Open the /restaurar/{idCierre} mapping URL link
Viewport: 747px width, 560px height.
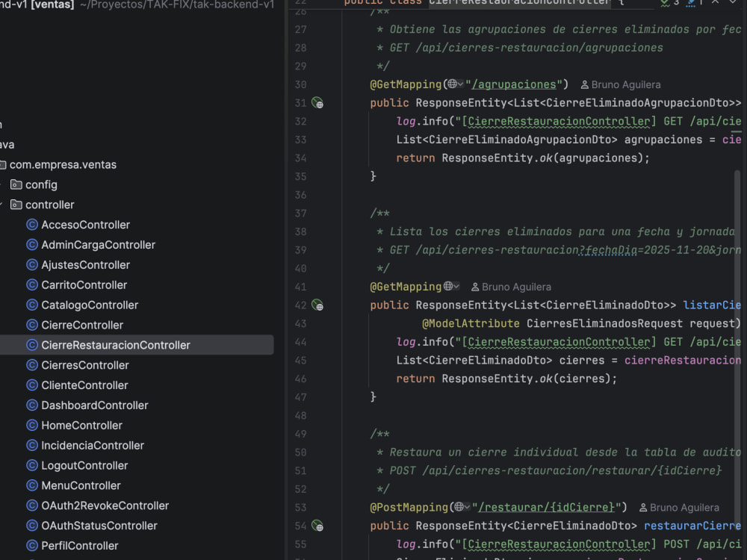tap(547, 507)
